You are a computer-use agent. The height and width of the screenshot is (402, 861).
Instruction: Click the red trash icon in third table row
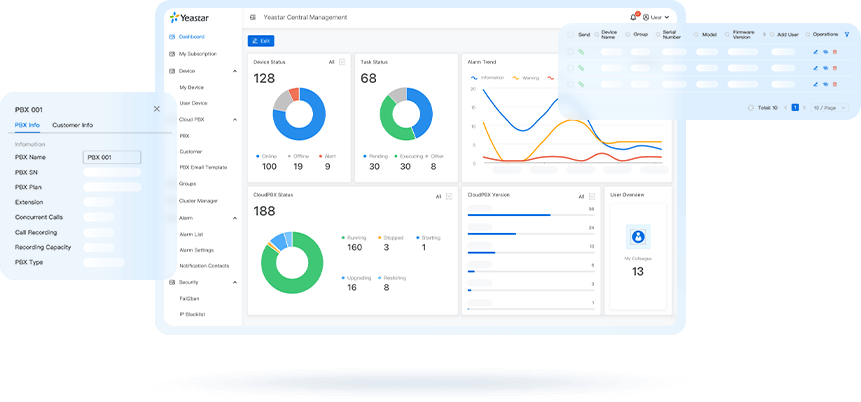coord(835,84)
